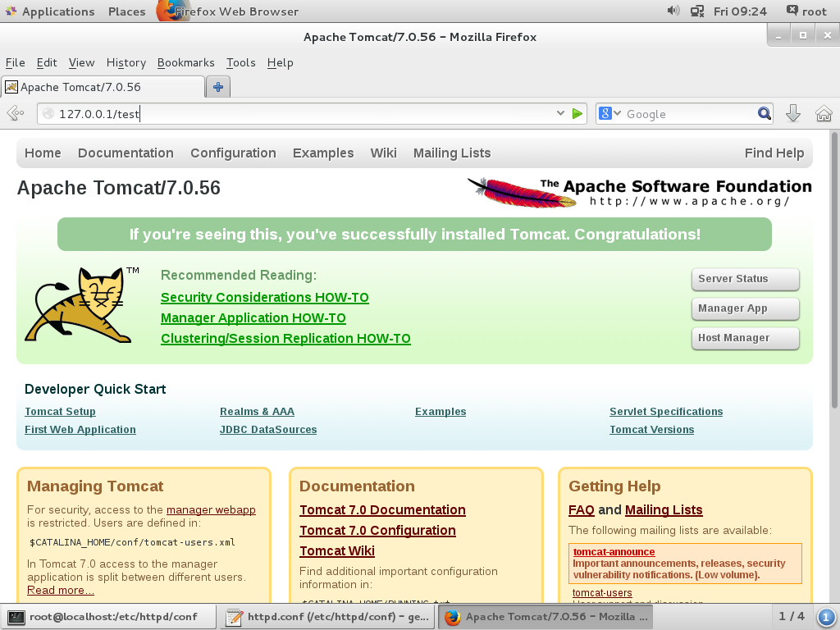Open the Tools menu
Image resolution: width=840 pixels, height=630 pixels.
[x=240, y=62]
